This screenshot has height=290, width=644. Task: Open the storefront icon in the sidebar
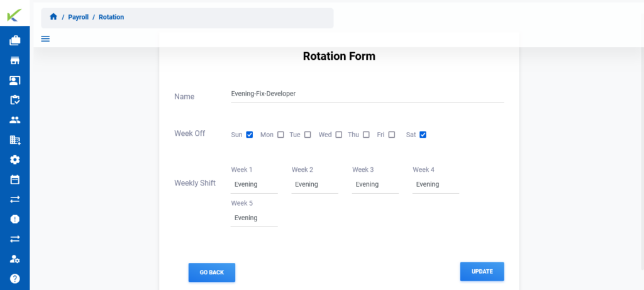[15, 61]
